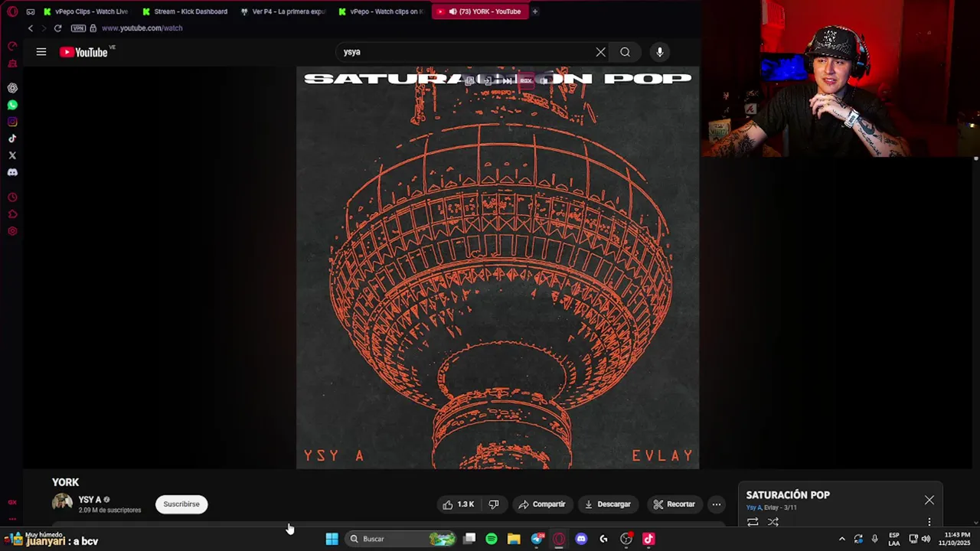Switch to the Ver P4 - La primera tab
The height and width of the screenshot is (551, 980).
[x=283, y=11]
